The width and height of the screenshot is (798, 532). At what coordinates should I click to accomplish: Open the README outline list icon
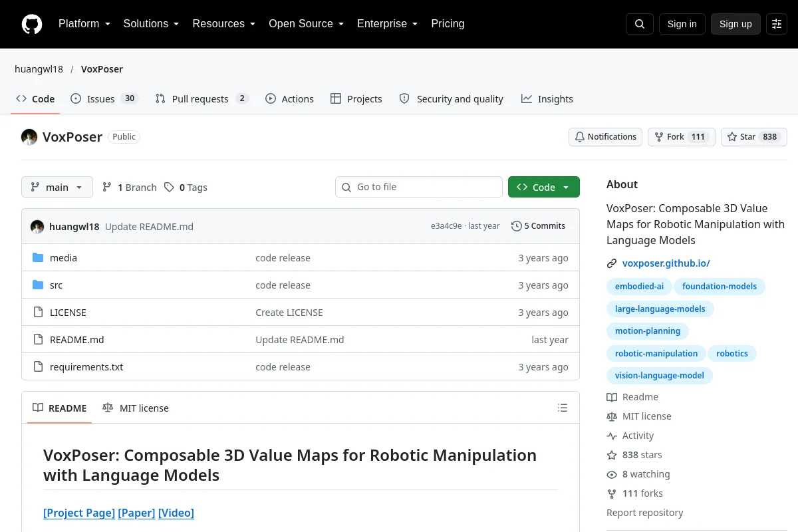click(563, 408)
